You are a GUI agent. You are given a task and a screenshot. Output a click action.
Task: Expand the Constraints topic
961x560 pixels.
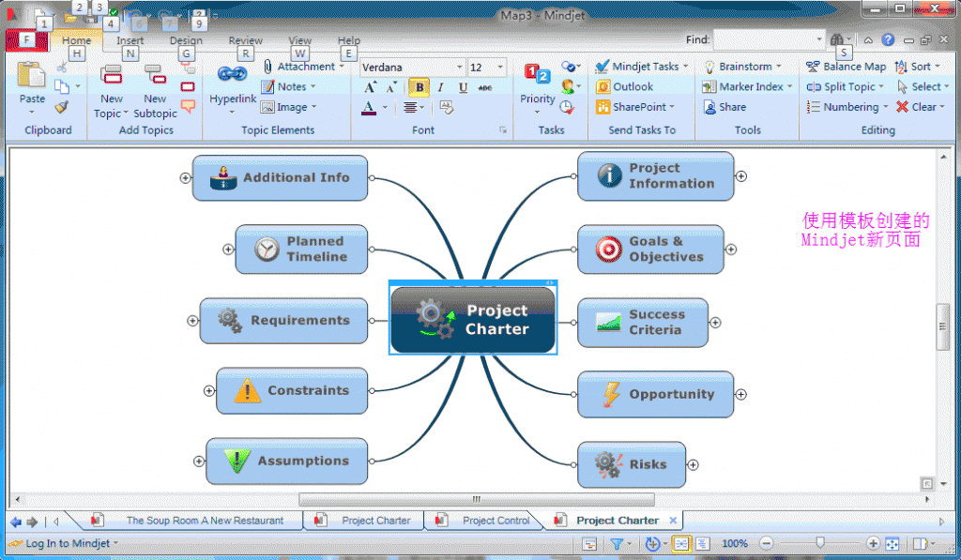209,391
